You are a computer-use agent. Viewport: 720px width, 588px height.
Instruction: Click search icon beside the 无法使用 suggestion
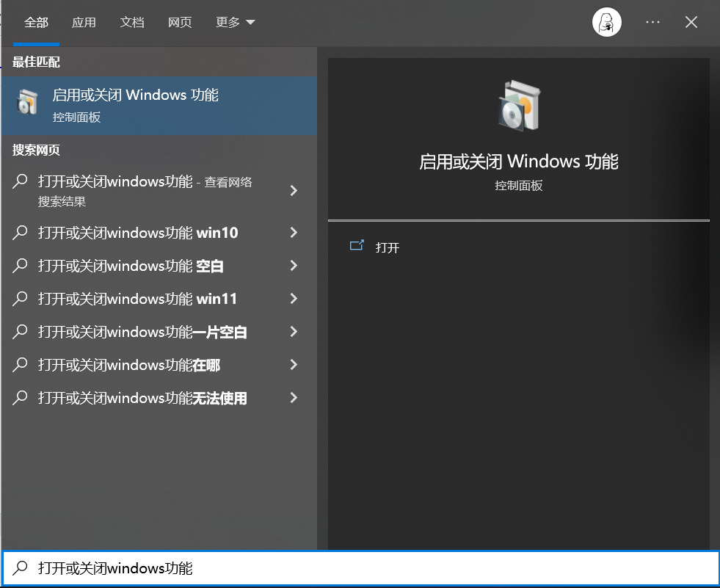tap(20, 398)
